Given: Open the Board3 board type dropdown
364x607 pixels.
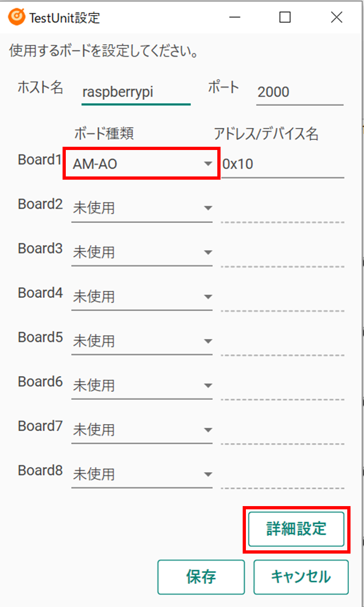Looking at the screenshot, I should pos(142,253).
